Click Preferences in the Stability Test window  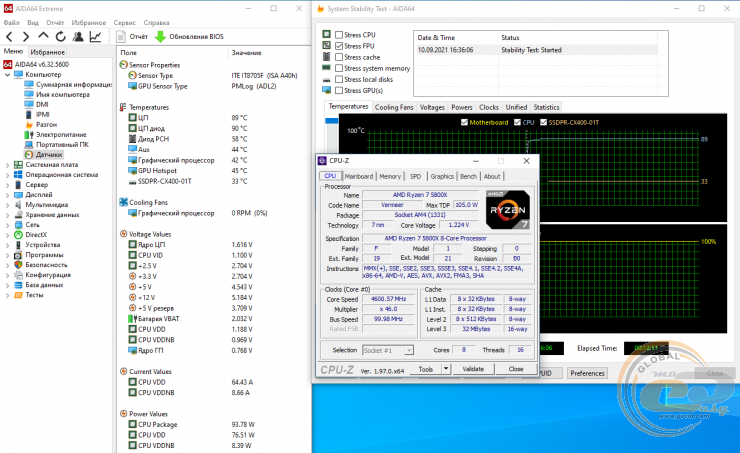coord(587,373)
